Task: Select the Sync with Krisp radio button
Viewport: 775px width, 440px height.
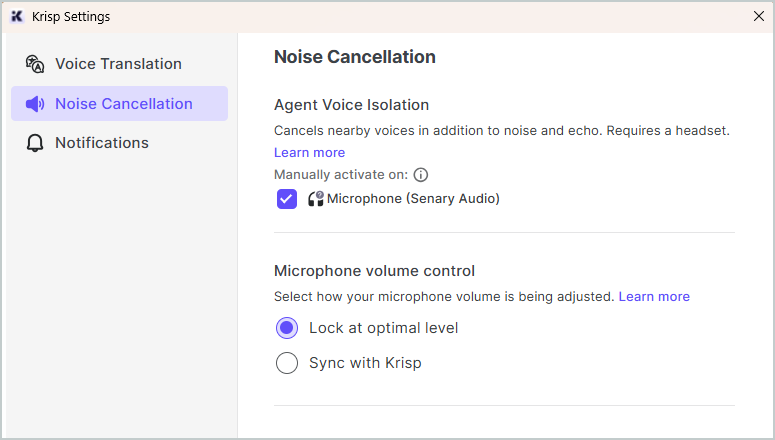Action: click(x=287, y=363)
